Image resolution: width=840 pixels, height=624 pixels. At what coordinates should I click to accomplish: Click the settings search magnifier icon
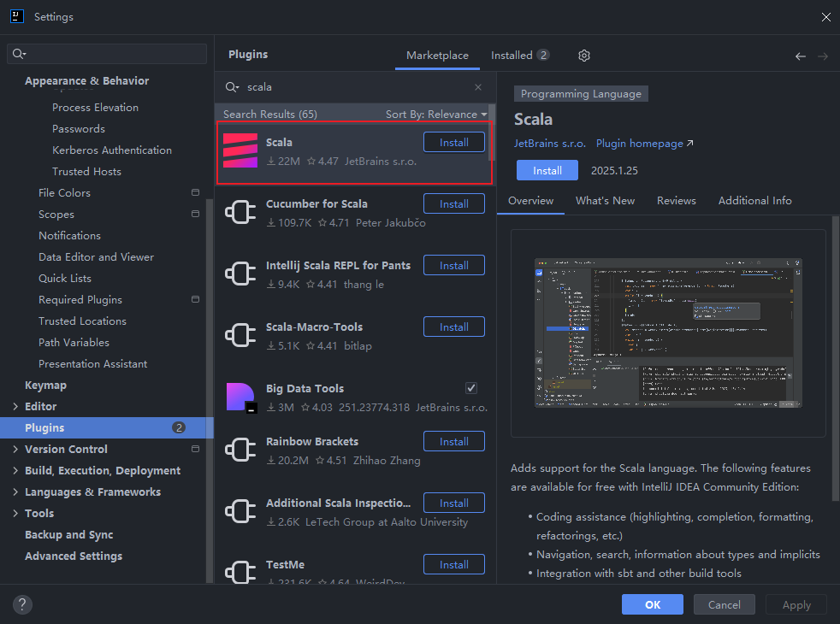coord(20,54)
